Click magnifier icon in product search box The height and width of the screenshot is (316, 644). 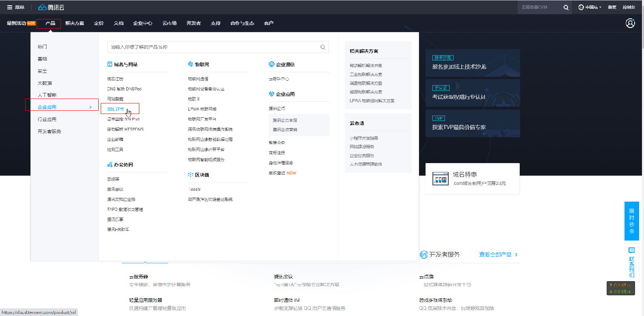pyautogui.click(x=323, y=47)
